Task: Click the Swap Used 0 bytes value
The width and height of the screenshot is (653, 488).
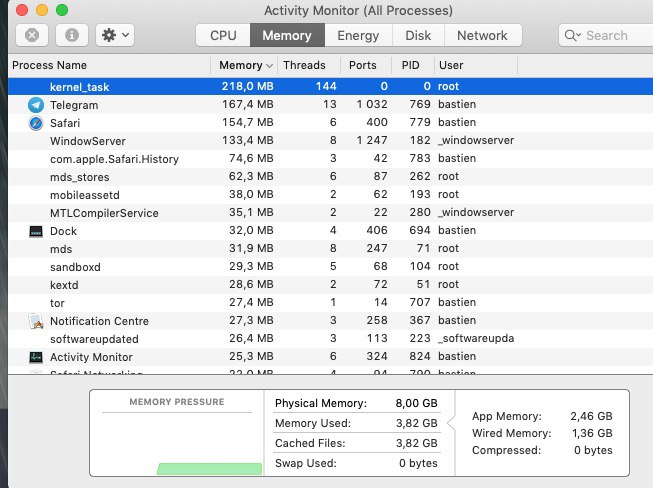Action: coord(418,463)
